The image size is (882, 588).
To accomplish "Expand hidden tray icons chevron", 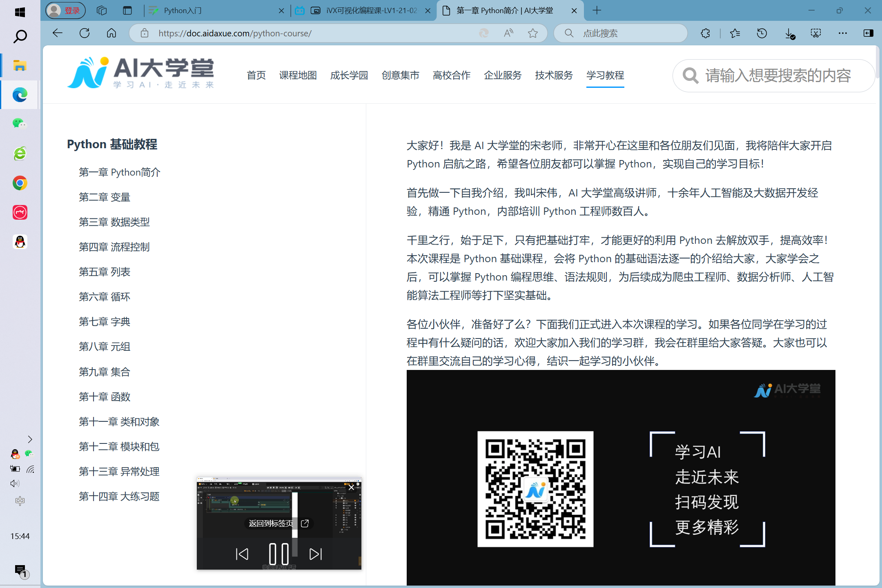I will tap(30, 439).
